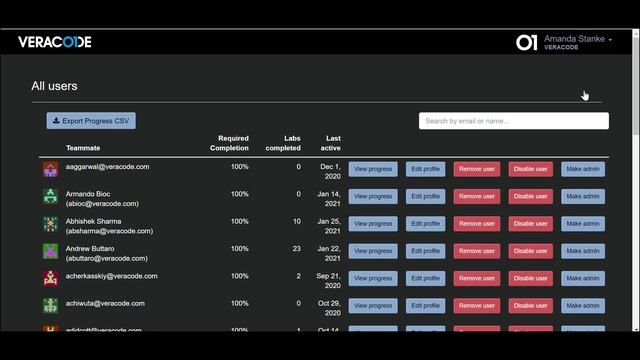This screenshot has height=360, width=640.
Task: Open the Amanda Stanke user dropdown
Action: click(578, 42)
